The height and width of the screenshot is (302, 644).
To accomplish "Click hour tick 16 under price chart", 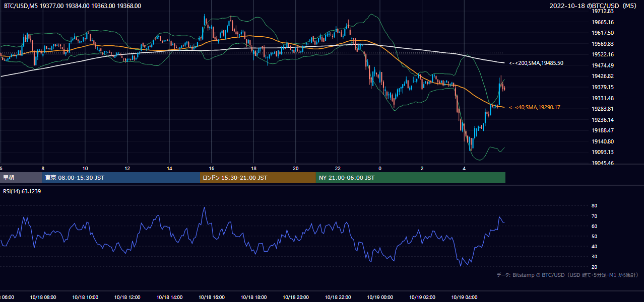I will point(212,168).
